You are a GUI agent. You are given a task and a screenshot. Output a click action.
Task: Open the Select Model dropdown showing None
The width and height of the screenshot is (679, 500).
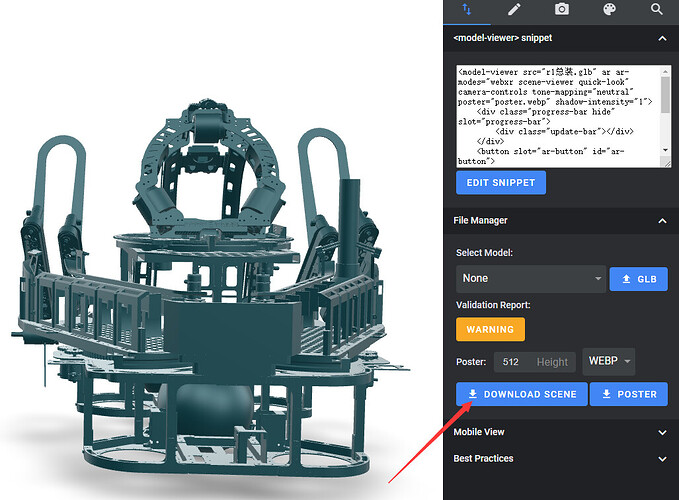tap(531, 279)
